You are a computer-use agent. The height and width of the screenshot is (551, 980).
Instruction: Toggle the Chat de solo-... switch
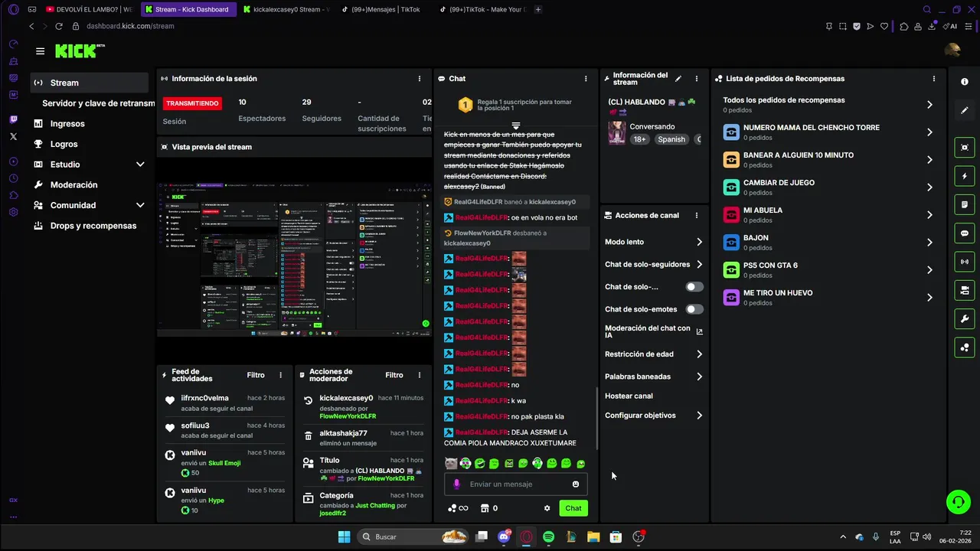point(694,287)
